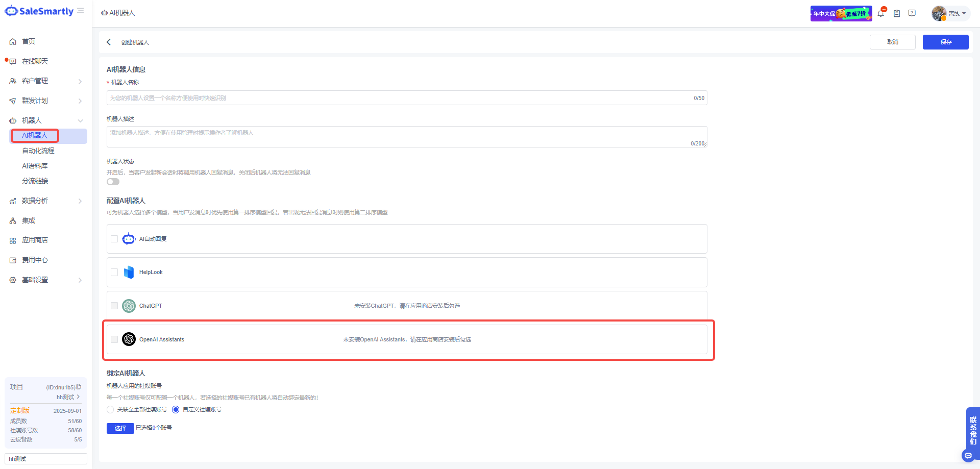Click the blue 选择 button
The image size is (980, 469).
point(120,428)
